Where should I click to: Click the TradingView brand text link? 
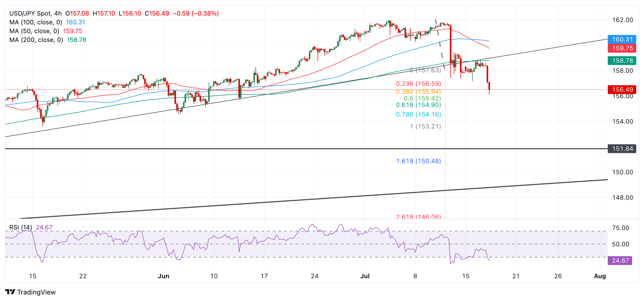36,292
